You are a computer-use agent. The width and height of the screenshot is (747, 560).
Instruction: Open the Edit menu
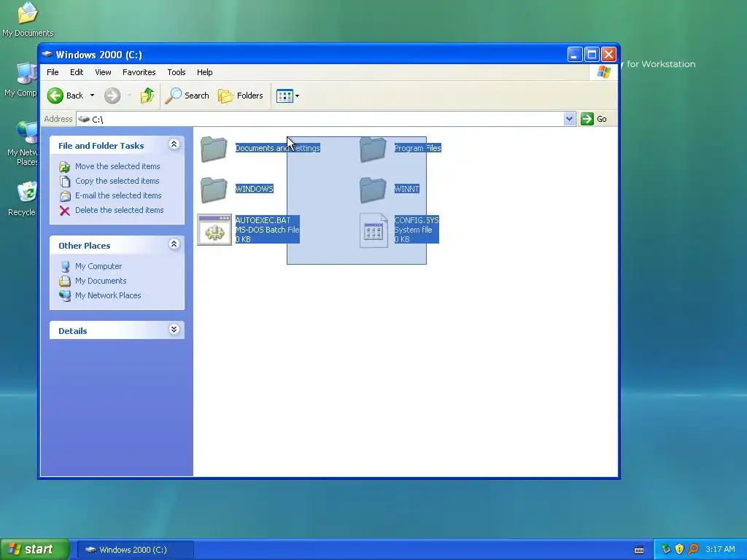pos(77,72)
